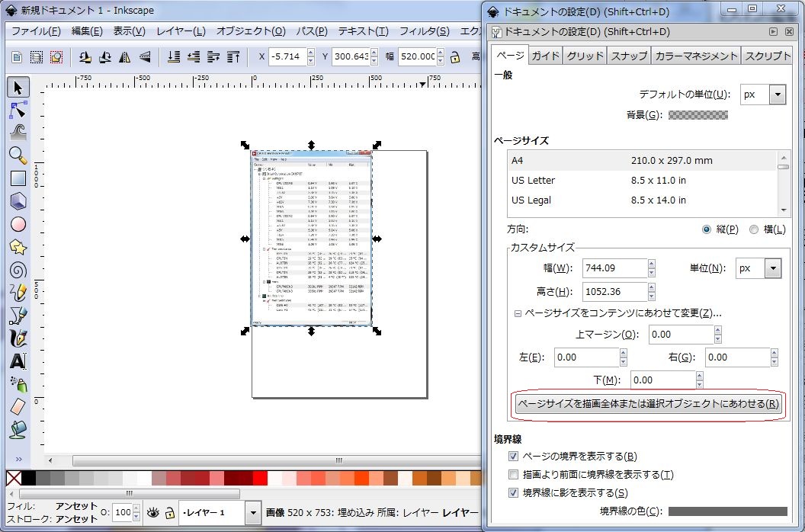The width and height of the screenshot is (805, 532).
Task: Open 編集(E) menu
Action: (87, 31)
